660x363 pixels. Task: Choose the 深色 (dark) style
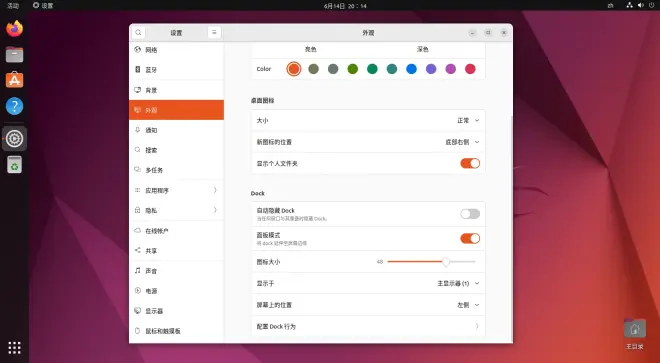(423, 49)
